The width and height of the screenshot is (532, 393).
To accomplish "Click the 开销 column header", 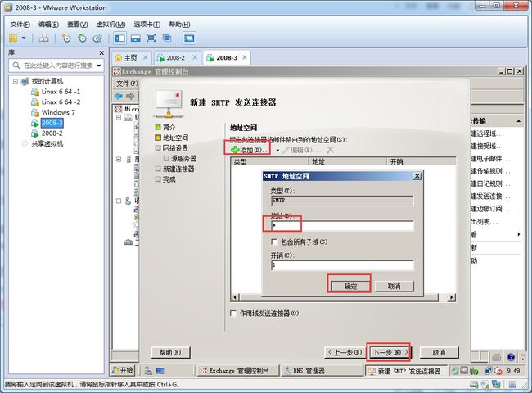I will 421,161.
